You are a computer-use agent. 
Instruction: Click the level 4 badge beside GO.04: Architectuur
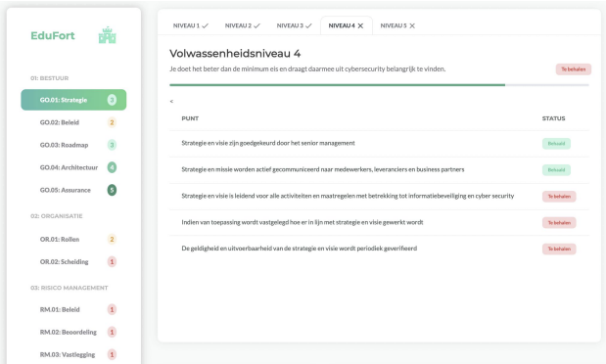click(112, 167)
